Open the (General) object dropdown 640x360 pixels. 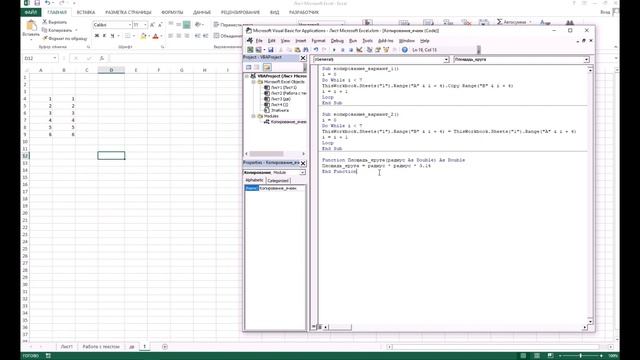446,60
